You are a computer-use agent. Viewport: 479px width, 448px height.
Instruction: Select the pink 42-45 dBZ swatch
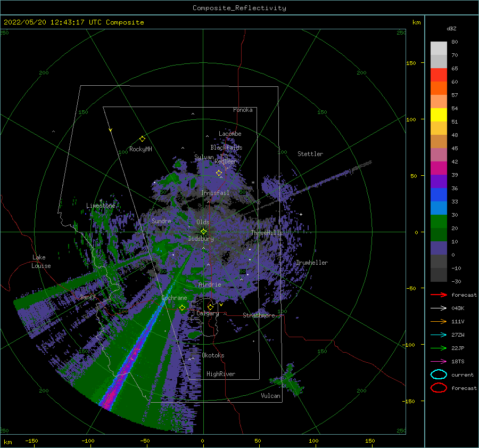click(x=439, y=155)
